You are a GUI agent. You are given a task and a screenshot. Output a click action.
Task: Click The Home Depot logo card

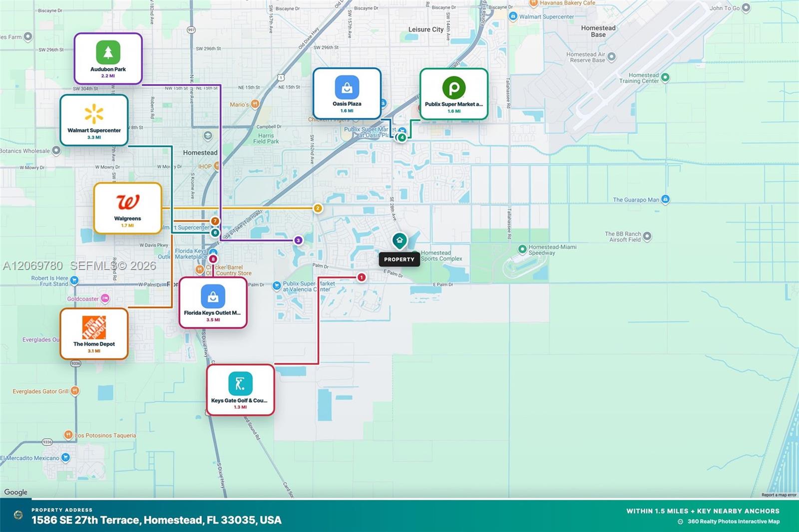[x=94, y=333]
